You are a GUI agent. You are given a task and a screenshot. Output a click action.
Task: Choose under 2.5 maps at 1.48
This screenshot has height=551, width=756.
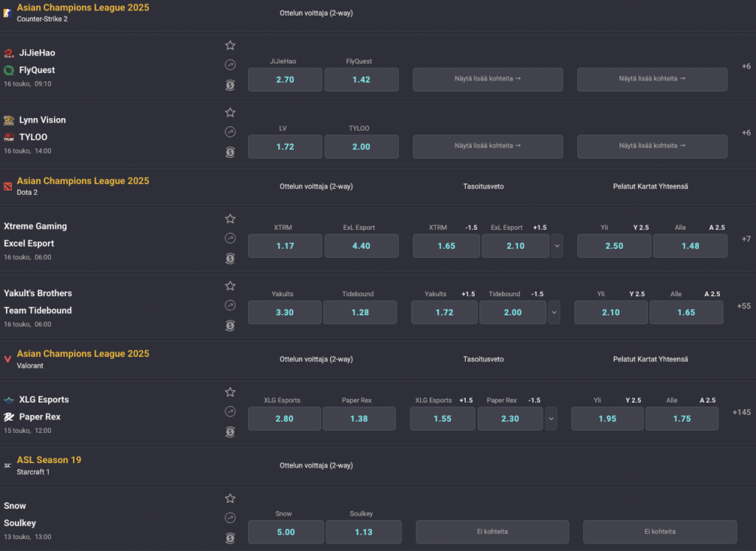[x=690, y=245]
